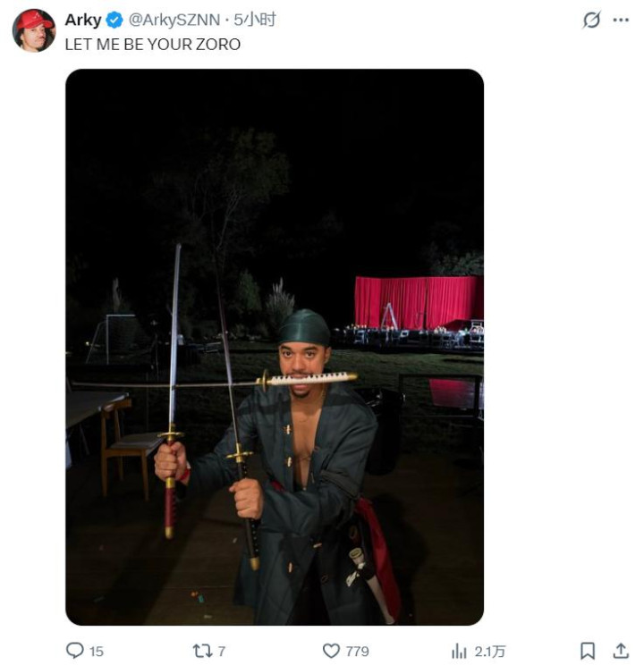Screen dimensions: 644x665
Task: Click the 5小时 timestamp
Action: (254, 20)
